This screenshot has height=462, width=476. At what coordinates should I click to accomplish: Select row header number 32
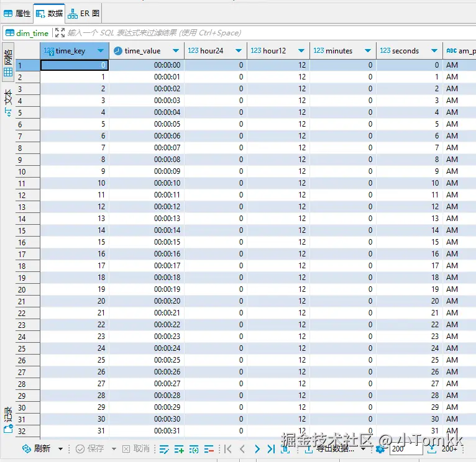point(27,431)
